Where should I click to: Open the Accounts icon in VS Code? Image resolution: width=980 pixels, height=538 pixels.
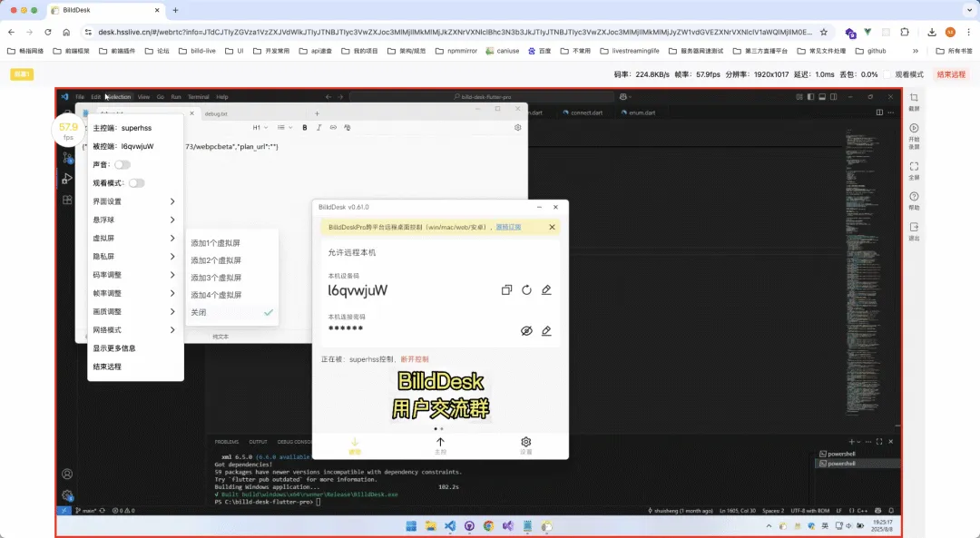(x=67, y=474)
